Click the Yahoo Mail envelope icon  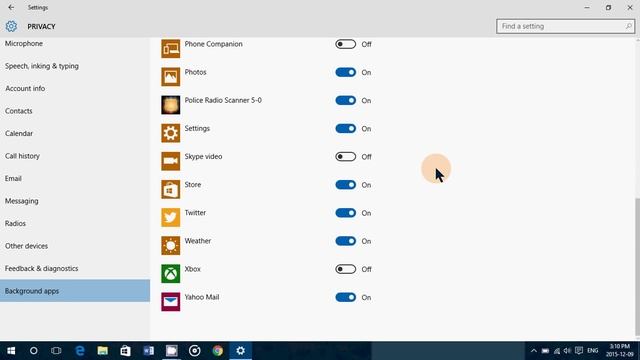tap(170, 302)
